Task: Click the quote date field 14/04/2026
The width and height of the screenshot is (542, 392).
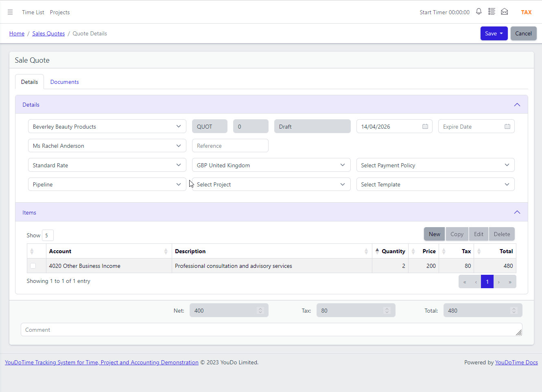Action: [x=394, y=127]
